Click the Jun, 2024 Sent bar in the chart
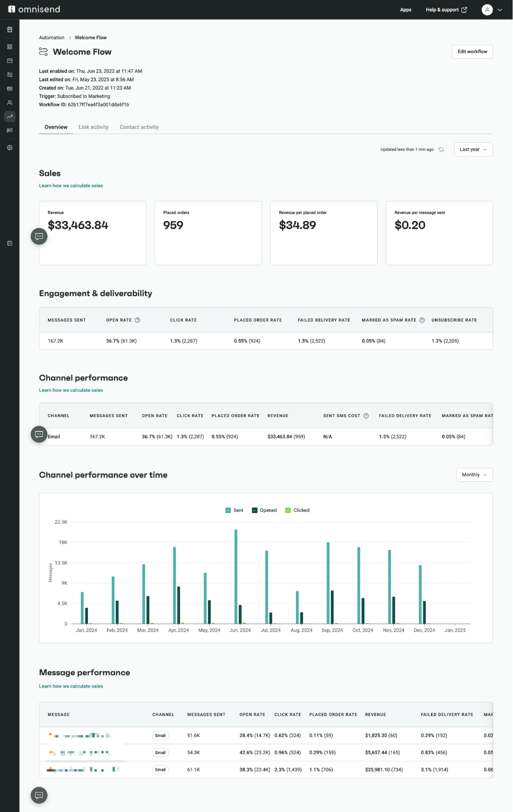 tap(236, 577)
